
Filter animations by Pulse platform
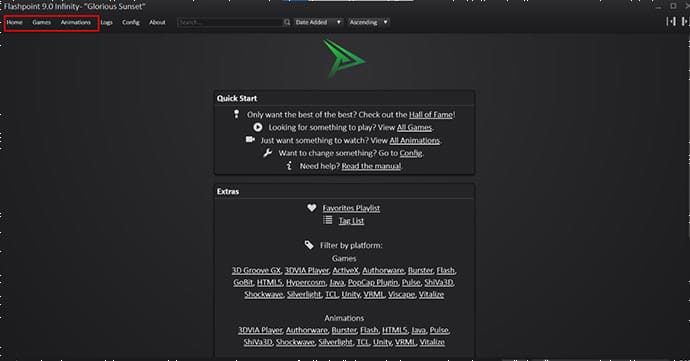(x=439, y=330)
